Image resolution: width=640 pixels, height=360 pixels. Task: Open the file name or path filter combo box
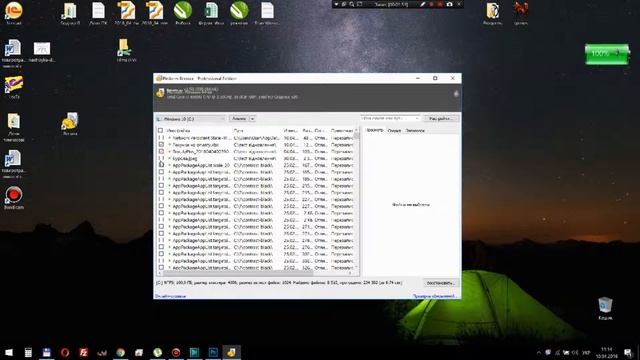(390, 118)
